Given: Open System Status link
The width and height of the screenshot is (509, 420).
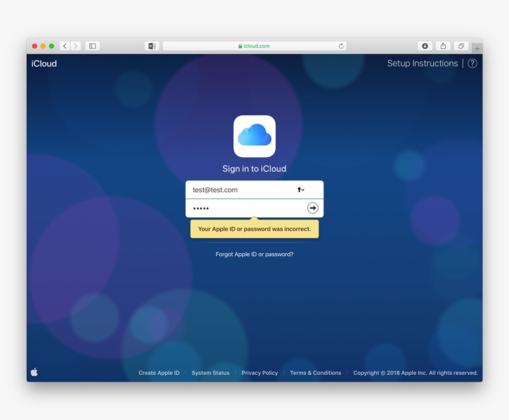Looking at the screenshot, I should click(x=210, y=373).
